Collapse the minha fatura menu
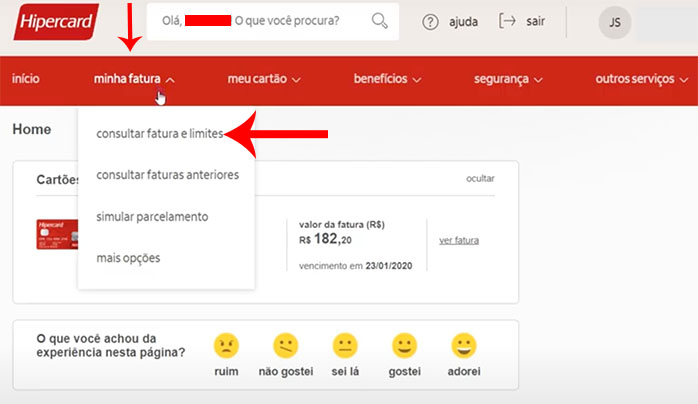 click(x=134, y=79)
